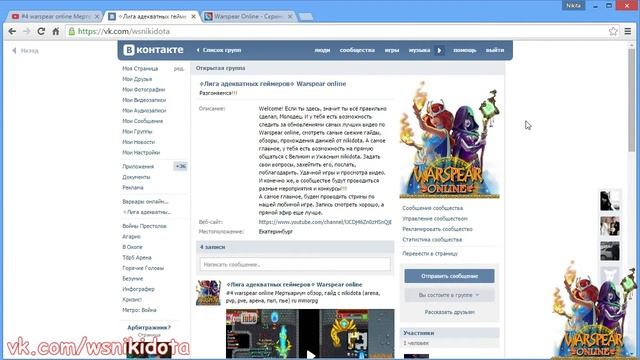Click the Участники members section header
Viewport: 640px width, 360px height.
point(449,333)
